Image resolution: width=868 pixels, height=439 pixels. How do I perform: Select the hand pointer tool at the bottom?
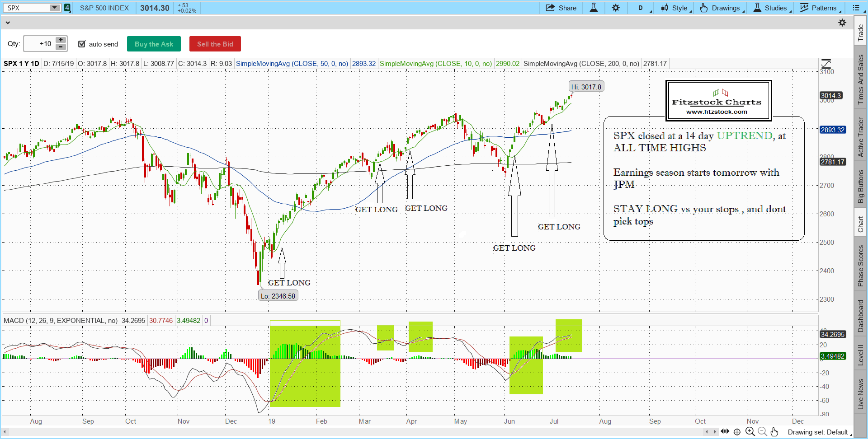[x=774, y=432]
